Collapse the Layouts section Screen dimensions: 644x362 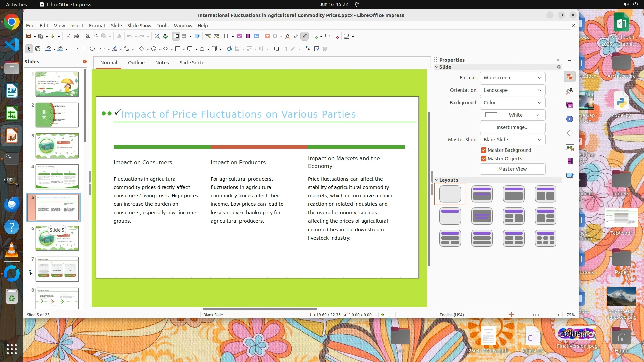click(x=437, y=180)
